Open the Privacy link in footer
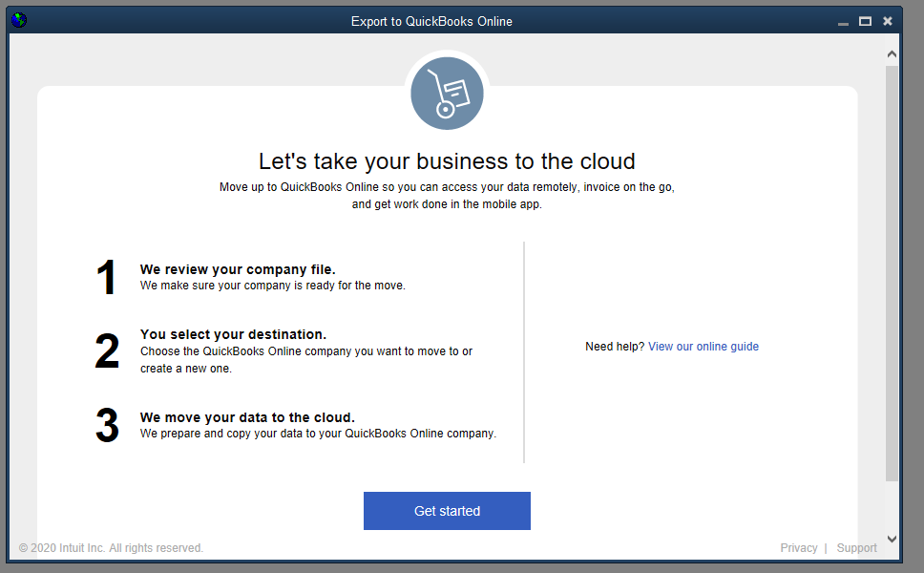The image size is (924, 573). [x=798, y=548]
